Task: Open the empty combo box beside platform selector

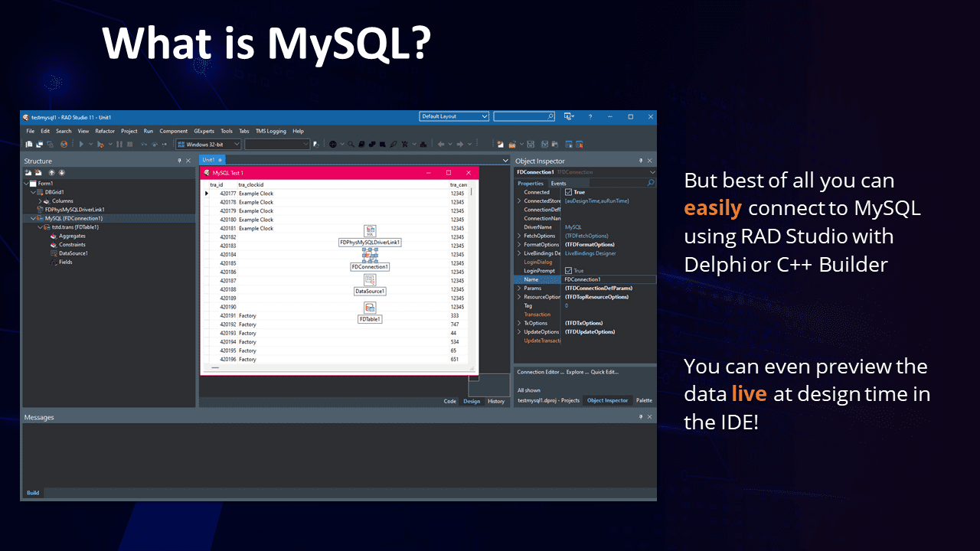Action: [x=277, y=144]
